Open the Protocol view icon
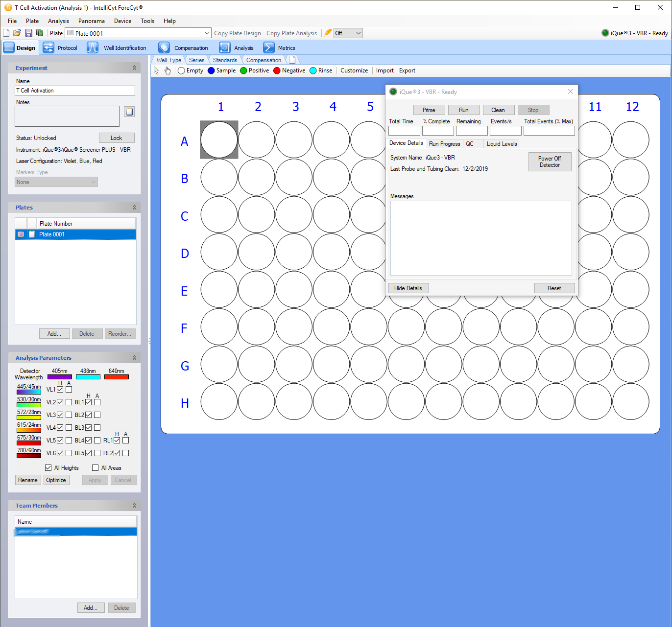This screenshot has height=627, width=672. pyautogui.click(x=48, y=48)
